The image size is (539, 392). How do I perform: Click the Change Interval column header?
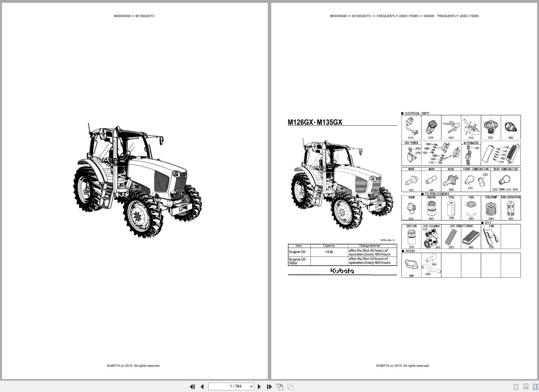(369, 245)
